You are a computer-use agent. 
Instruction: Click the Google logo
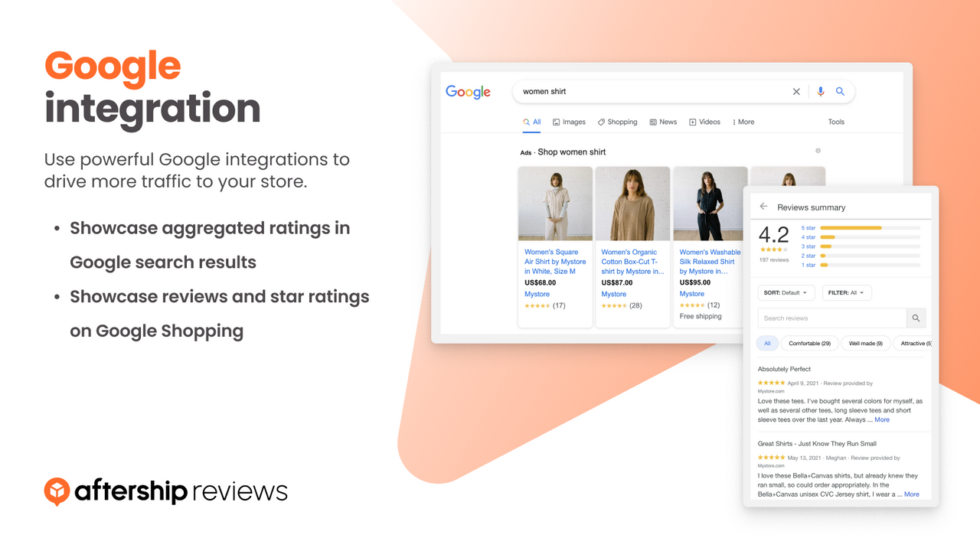click(468, 91)
